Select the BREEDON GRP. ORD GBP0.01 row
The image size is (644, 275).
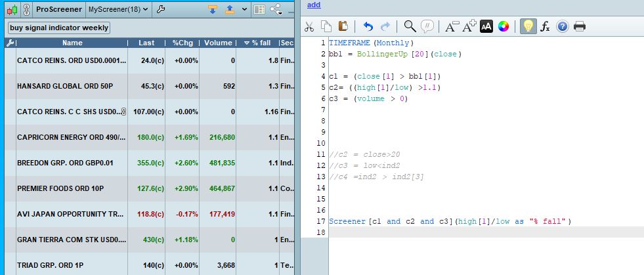click(150, 163)
